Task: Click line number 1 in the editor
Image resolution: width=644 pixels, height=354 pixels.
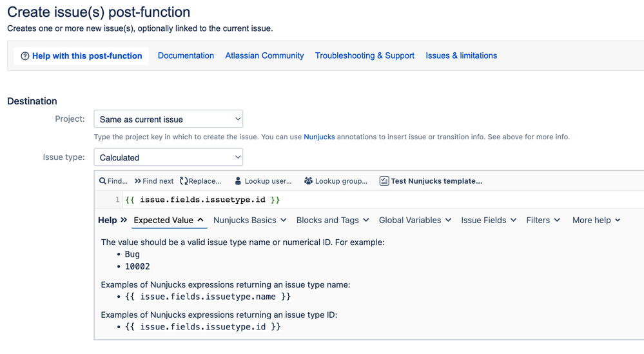Action: point(117,200)
